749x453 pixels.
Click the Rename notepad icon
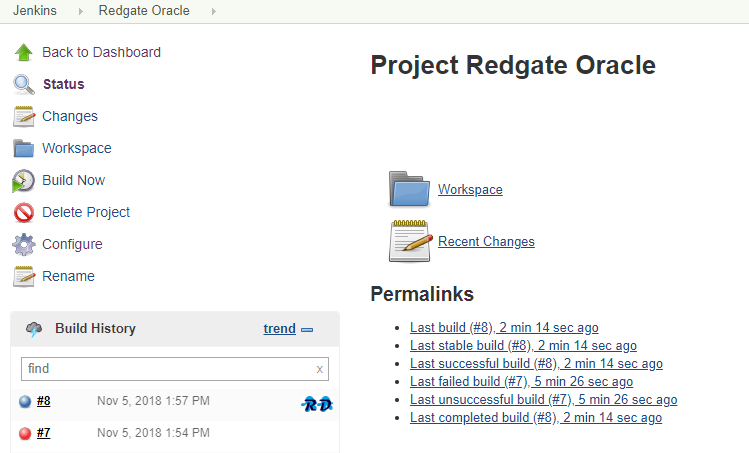pyautogui.click(x=24, y=276)
